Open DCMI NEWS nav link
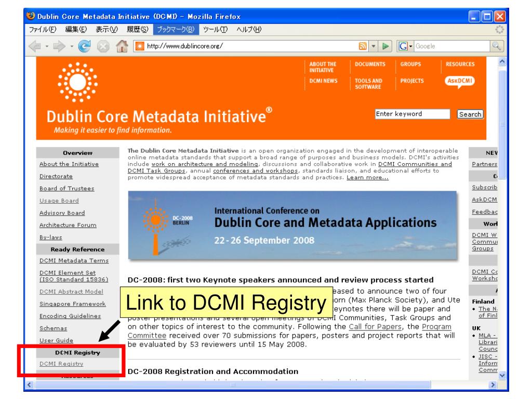The height and width of the screenshot is (399, 532). pyautogui.click(x=323, y=81)
